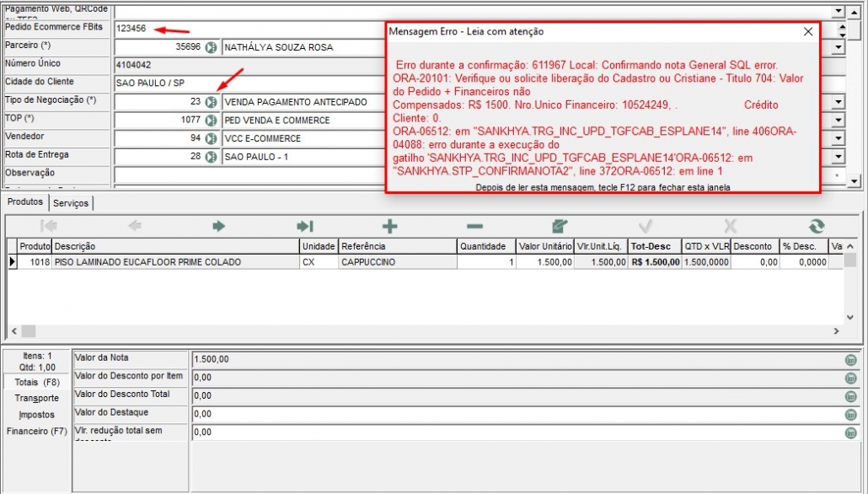Image resolution: width=868 pixels, height=494 pixels.
Task: Expand the Rota de Entrega dropdown arrow
Action: click(x=838, y=157)
